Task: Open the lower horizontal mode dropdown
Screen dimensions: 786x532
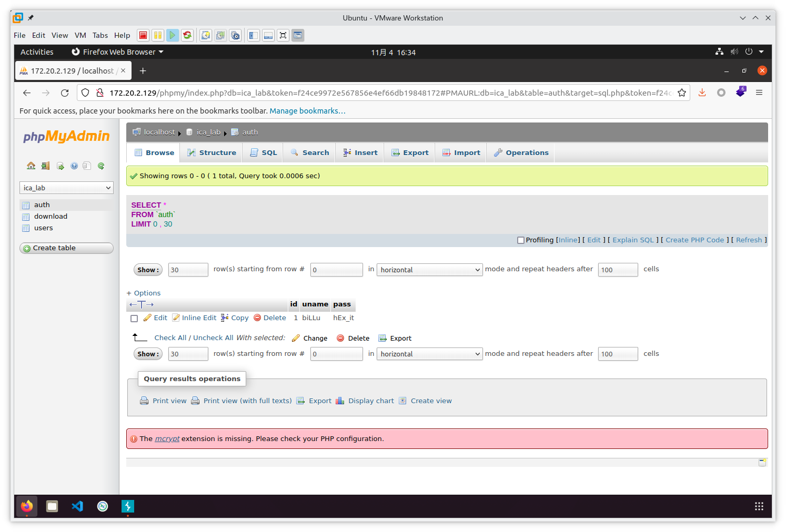Action: [429, 354]
